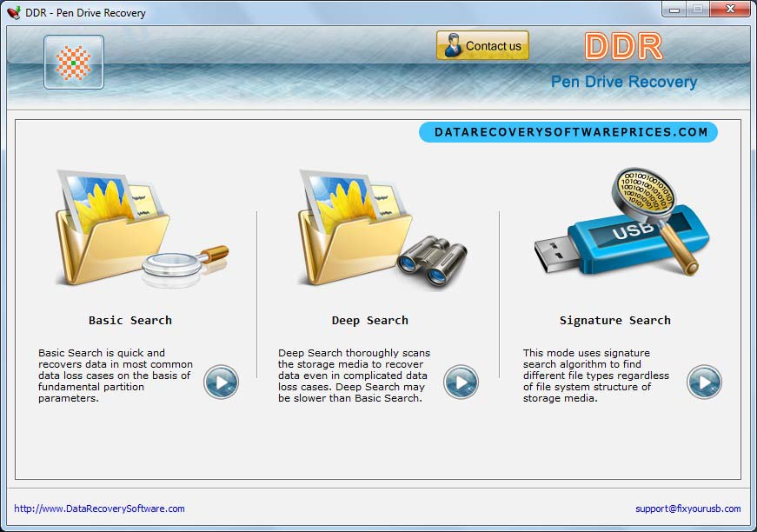Click the Deep Search description text

coord(354,376)
